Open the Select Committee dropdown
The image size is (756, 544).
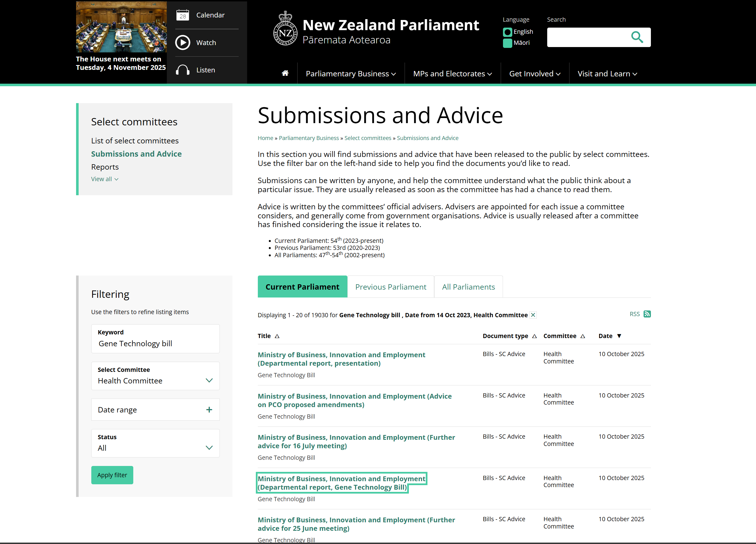coord(155,380)
